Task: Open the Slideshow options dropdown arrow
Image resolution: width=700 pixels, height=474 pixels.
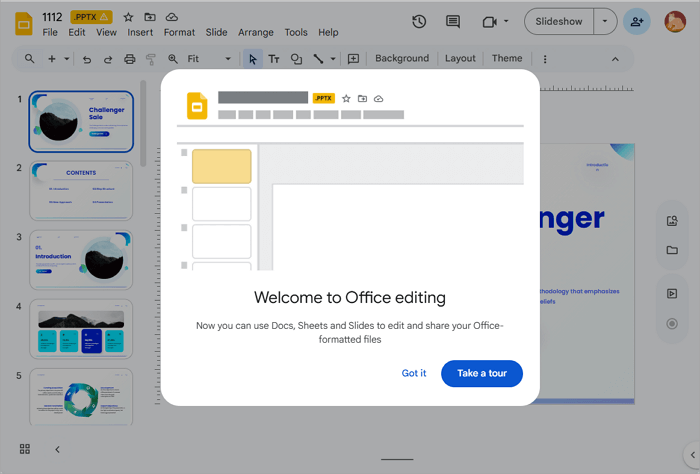Action: coord(605,21)
